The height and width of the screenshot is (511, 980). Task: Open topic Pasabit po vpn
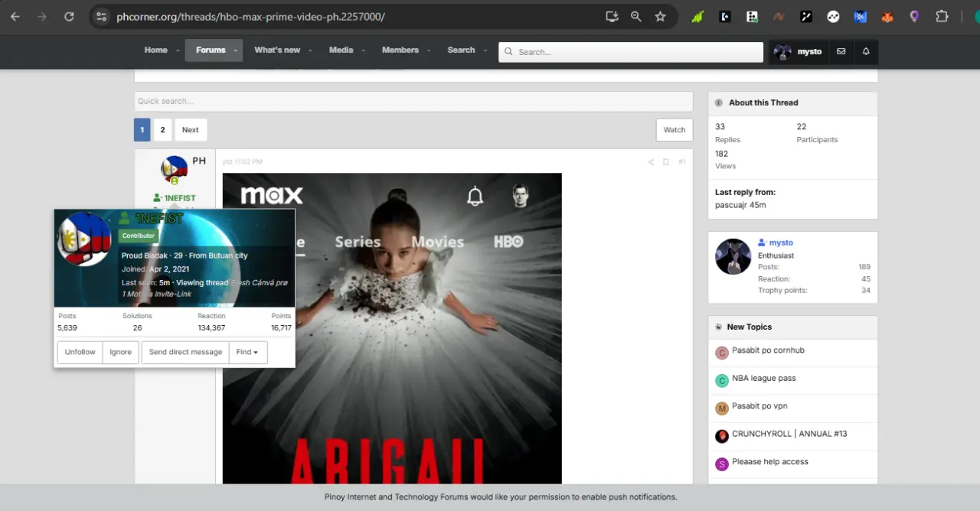[759, 406]
